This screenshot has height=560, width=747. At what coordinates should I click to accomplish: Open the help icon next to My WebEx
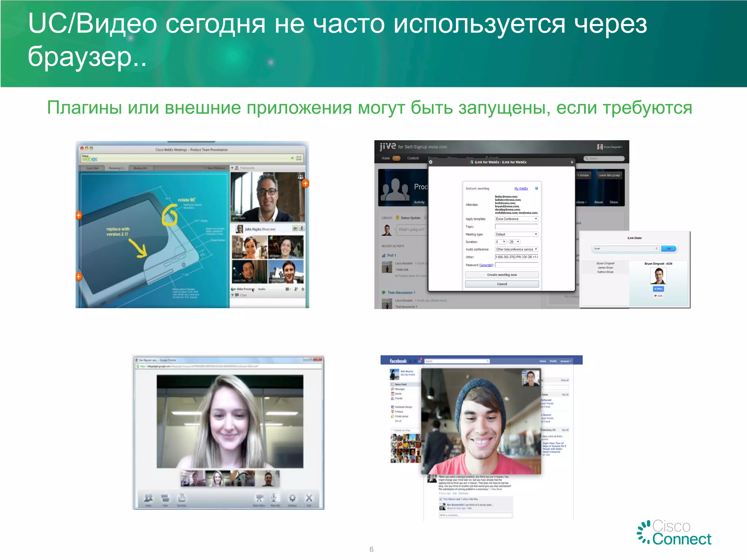tap(537, 188)
